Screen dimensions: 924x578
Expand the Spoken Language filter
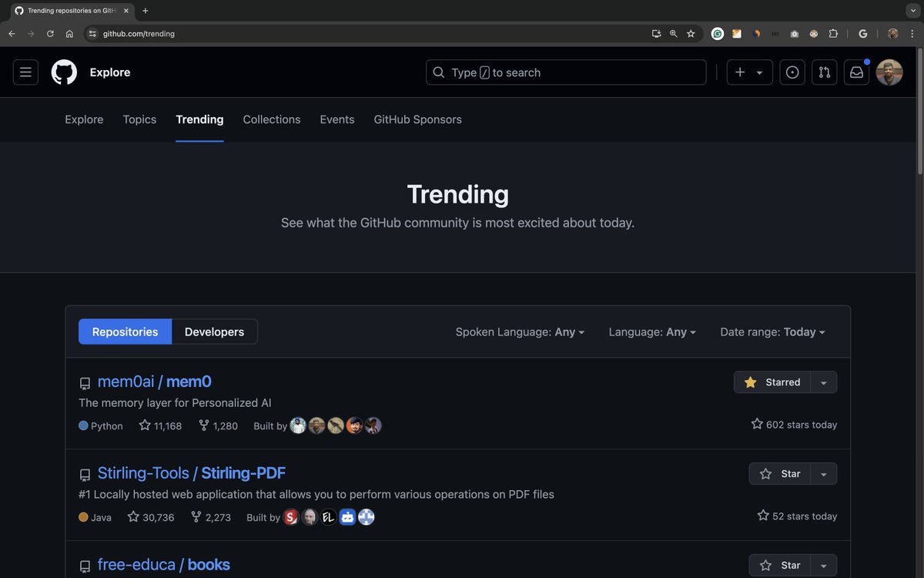520,332
